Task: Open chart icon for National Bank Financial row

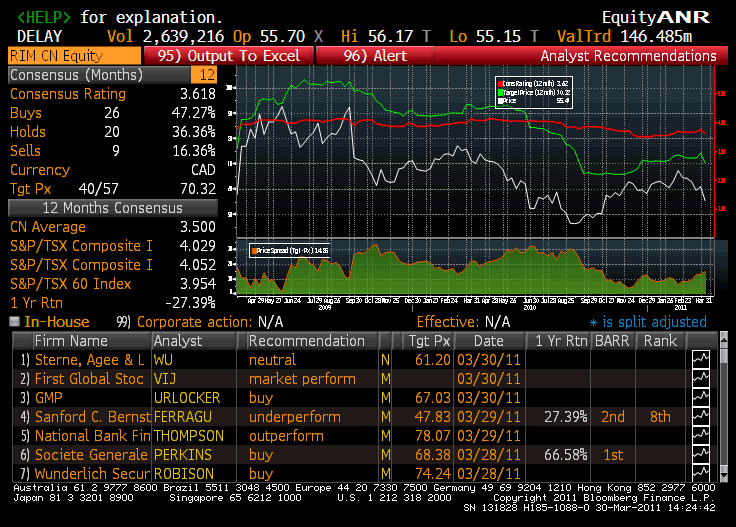Action: tap(701, 435)
